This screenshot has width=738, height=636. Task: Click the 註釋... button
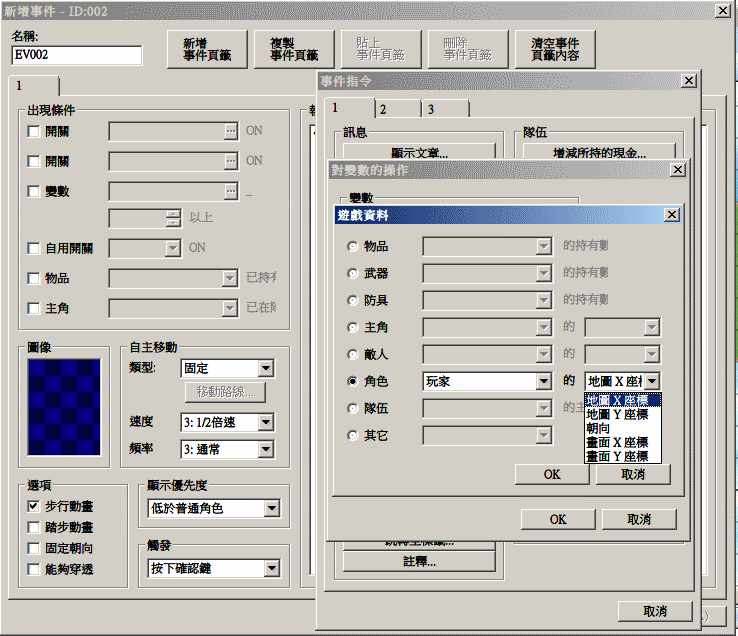[419, 562]
